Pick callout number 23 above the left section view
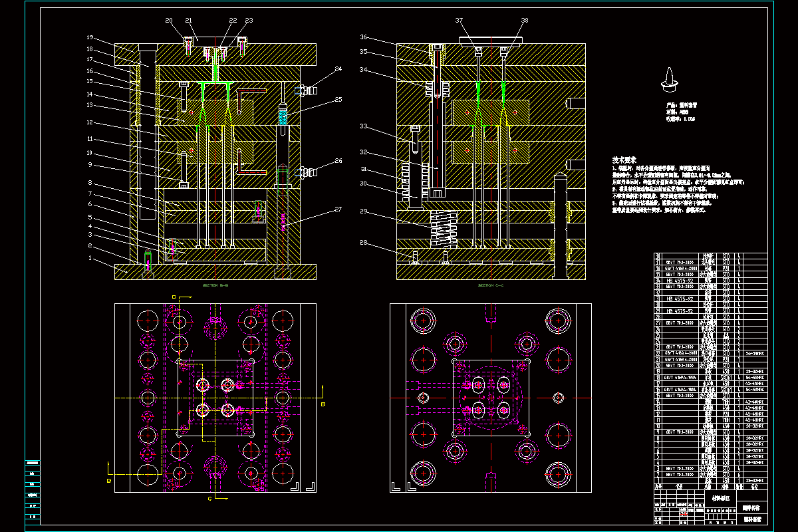Screen dimensions: 798x532 click(x=249, y=21)
